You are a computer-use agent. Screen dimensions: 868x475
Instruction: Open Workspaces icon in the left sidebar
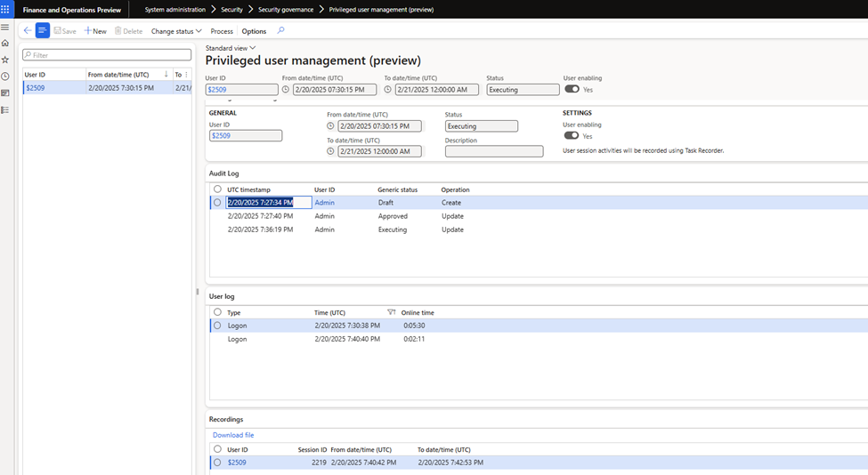5,93
